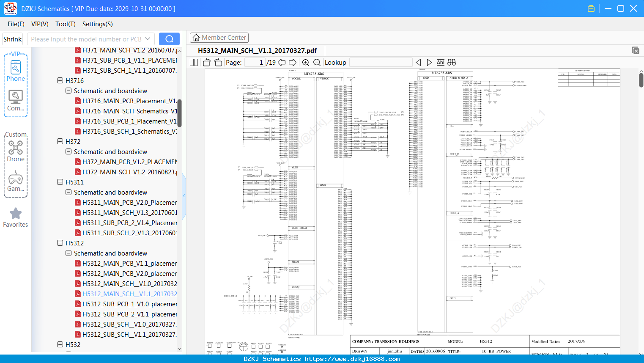Open H371_SUB_SCH_1_V1.1_20160707 file
This screenshot has height=363, width=644.
(126, 70)
